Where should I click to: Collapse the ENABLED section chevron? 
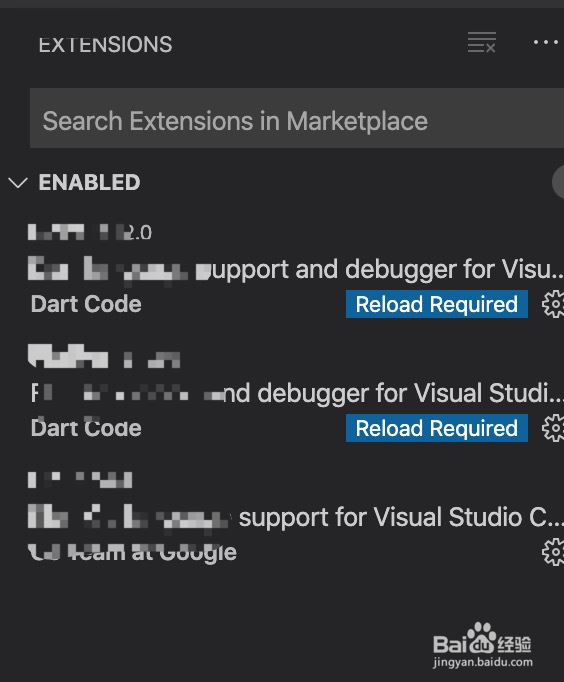click(18, 182)
